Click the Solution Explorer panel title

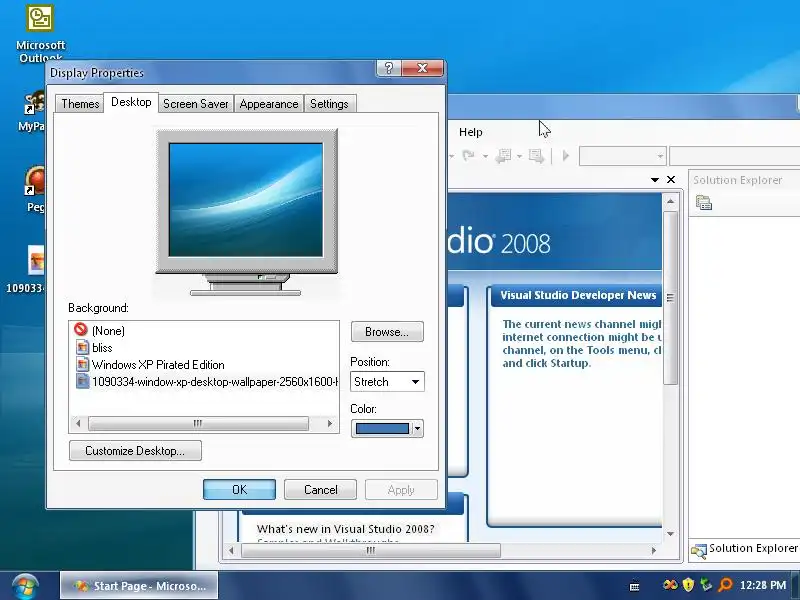[737, 180]
